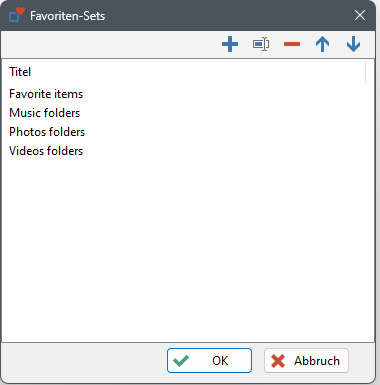
Task: Click the heart app icon in title bar
Action: tap(17, 15)
